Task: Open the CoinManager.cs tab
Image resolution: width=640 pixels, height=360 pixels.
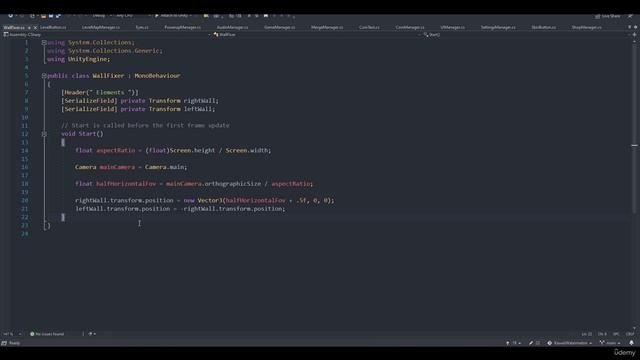Action: point(410,27)
